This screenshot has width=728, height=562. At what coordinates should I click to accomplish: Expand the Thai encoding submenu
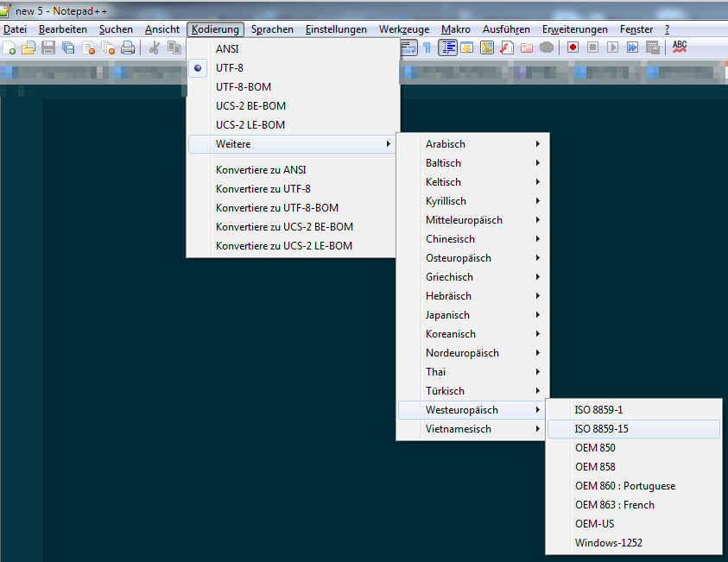(x=472, y=372)
